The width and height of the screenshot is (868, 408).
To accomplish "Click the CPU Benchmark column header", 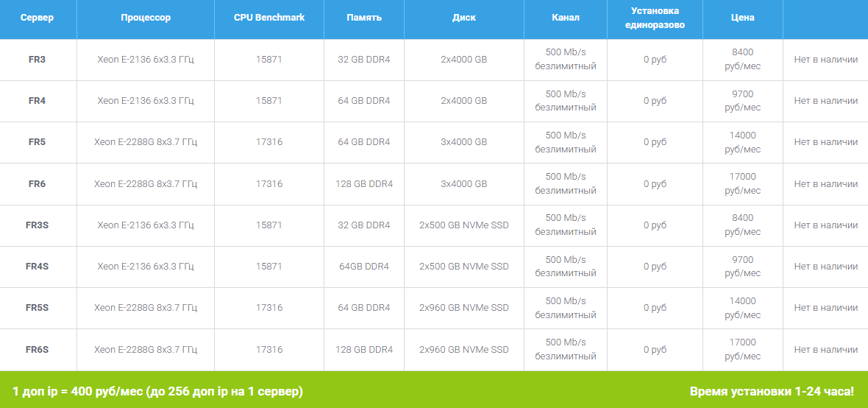I will (x=269, y=18).
